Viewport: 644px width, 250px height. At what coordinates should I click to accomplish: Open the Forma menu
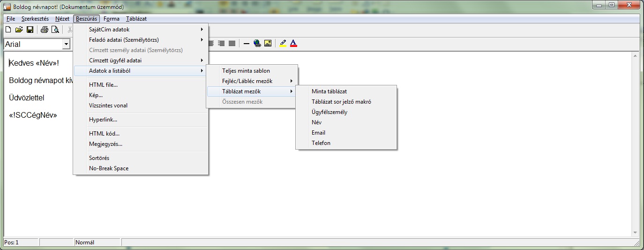point(112,19)
